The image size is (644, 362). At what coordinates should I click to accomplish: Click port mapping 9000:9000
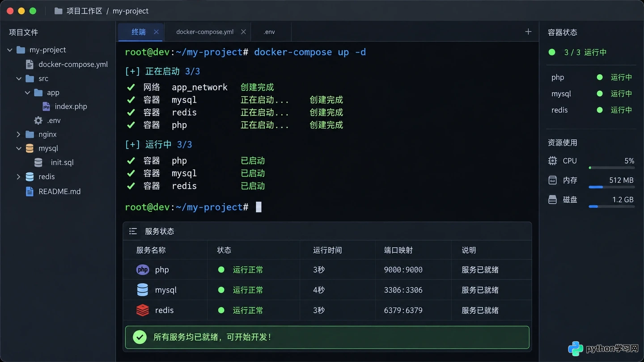[403, 269]
